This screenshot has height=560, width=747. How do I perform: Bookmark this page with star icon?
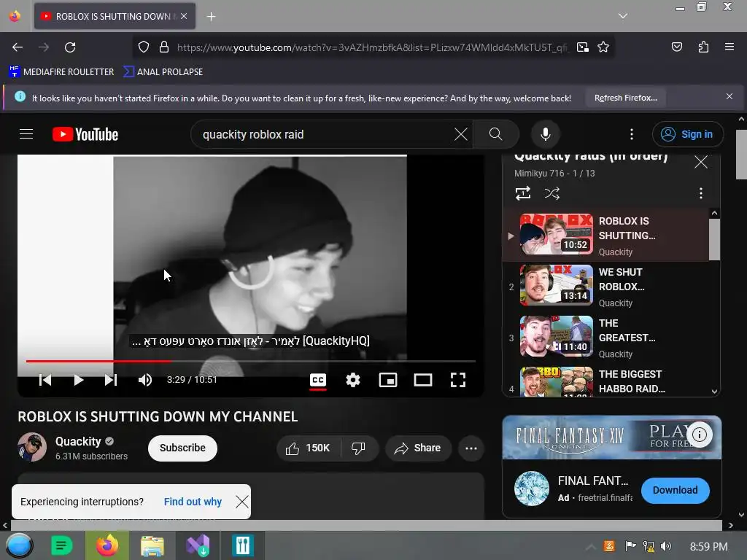coord(603,47)
